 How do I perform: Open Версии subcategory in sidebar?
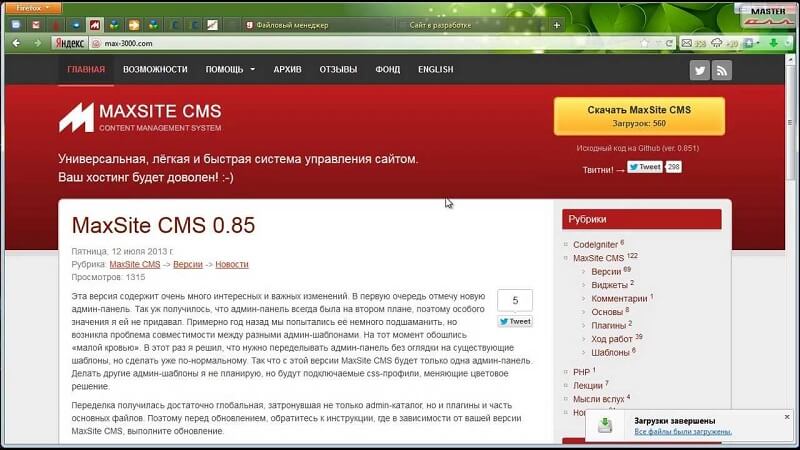pyautogui.click(x=606, y=272)
